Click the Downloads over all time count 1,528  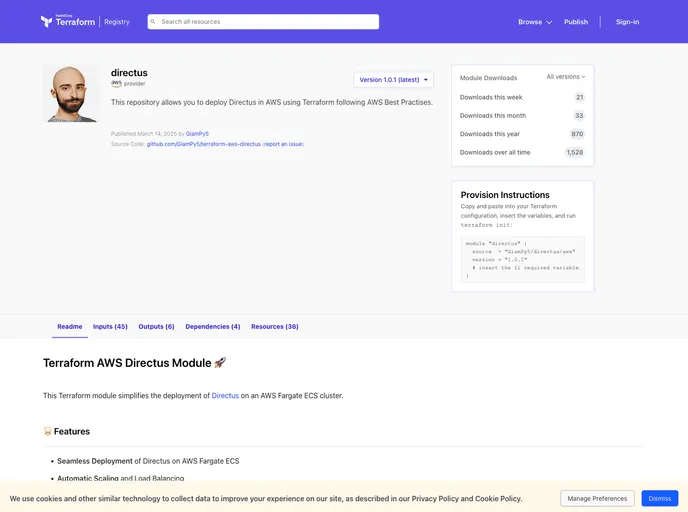pyautogui.click(x=575, y=153)
